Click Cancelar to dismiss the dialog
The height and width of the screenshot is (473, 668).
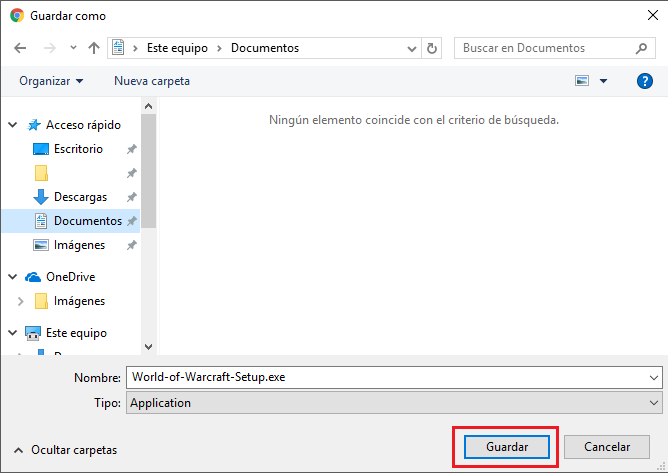tap(607, 447)
